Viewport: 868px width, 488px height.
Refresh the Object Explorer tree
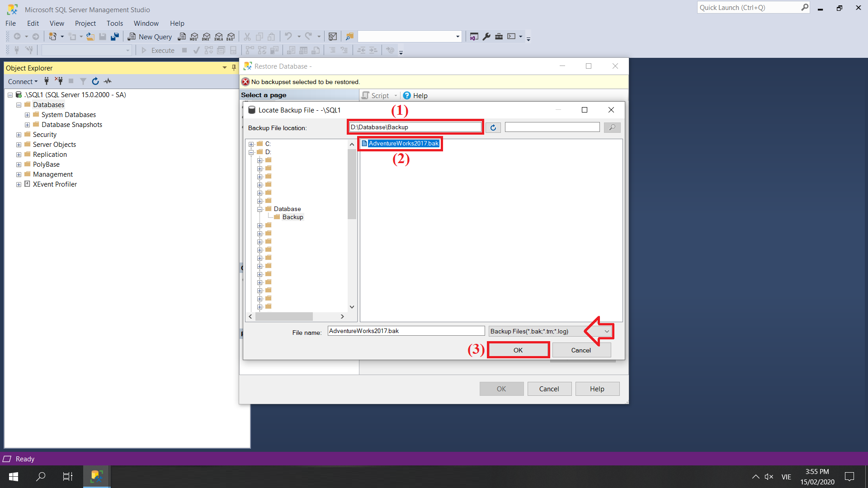(95, 81)
